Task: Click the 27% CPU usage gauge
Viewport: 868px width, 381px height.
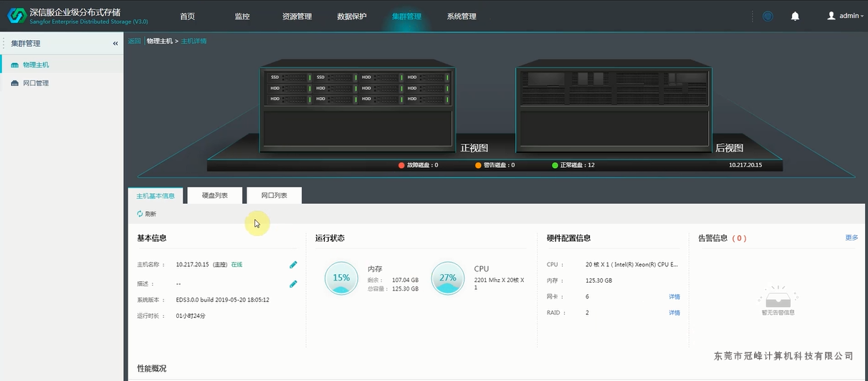Action: click(448, 278)
